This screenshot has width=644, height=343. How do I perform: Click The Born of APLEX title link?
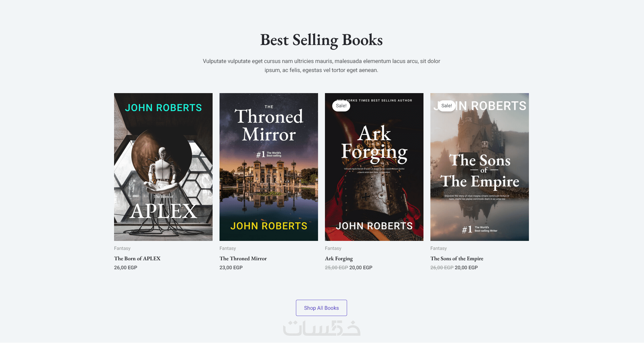[137, 259]
